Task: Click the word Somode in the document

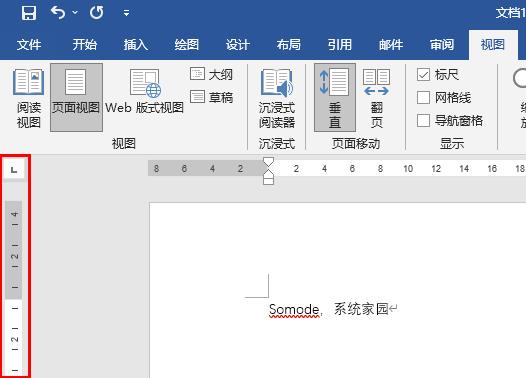Action: 294,309
